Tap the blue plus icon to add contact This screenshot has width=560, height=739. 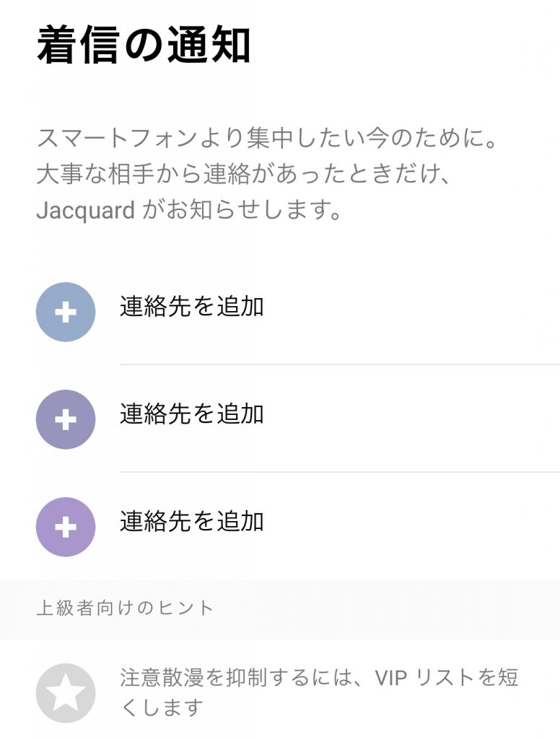pyautogui.click(x=66, y=312)
